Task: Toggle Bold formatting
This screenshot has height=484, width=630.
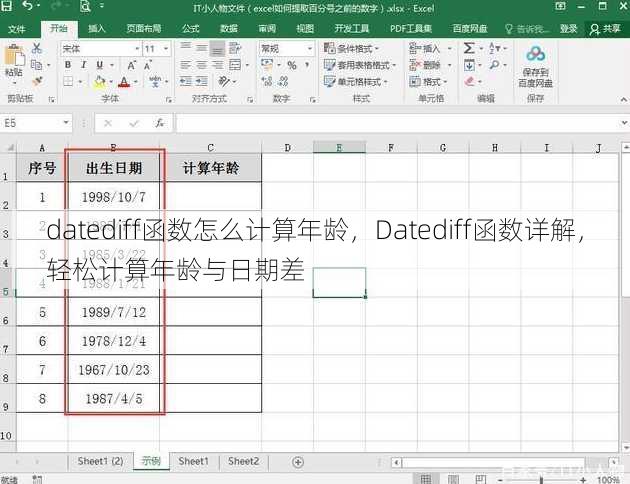Action: pyautogui.click(x=68, y=65)
